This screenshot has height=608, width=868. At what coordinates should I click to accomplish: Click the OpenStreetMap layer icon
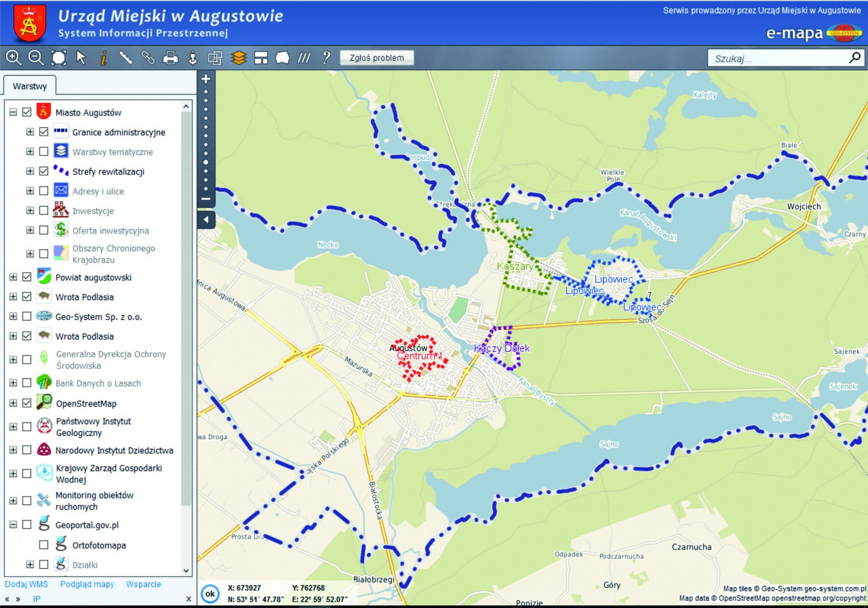(x=44, y=402)
